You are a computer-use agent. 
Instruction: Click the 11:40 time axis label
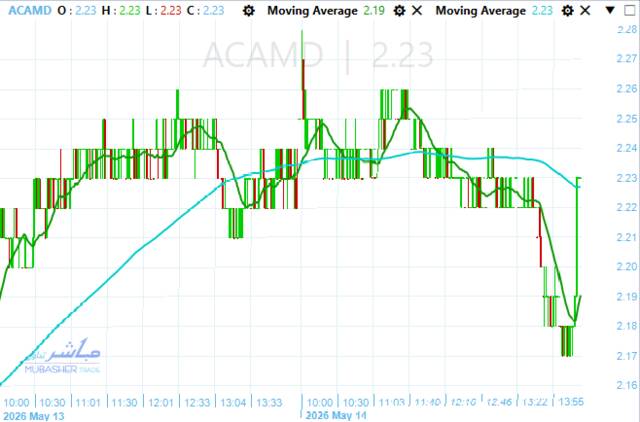pos(427,402)
